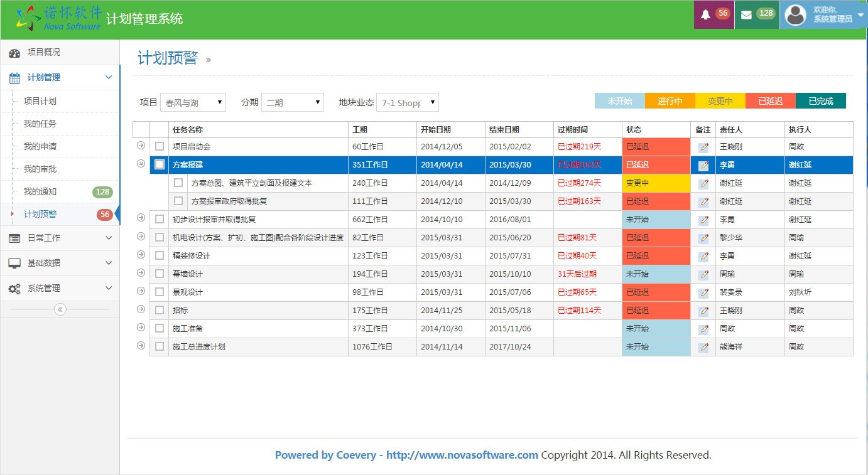Open the 分期 dropdown showing 二期
The image size is (868, 475).
coord(292,102)
